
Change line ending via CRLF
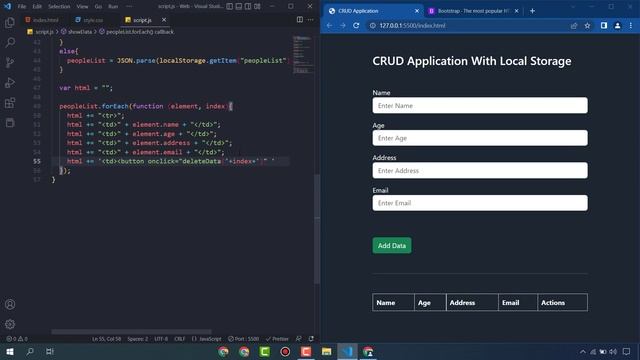(180, 339)
